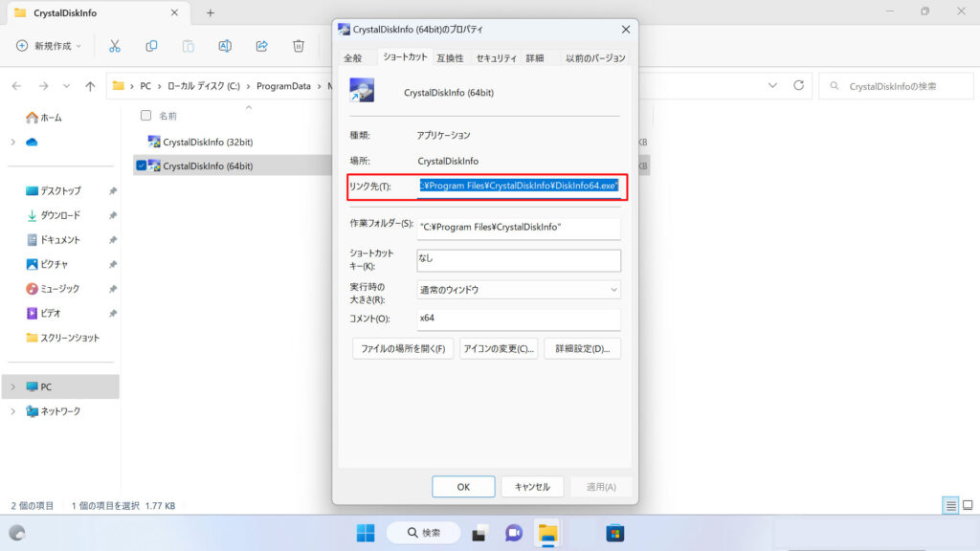Click the ショートカットキー field showing なし

519,260
